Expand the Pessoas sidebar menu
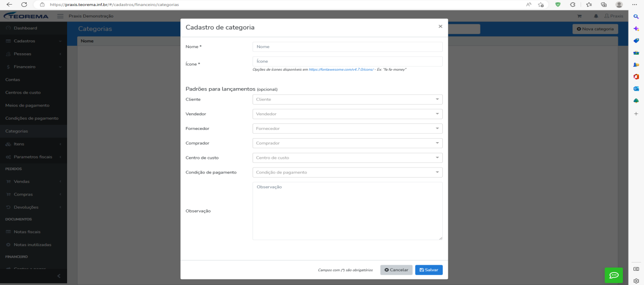 coord(33,54)
